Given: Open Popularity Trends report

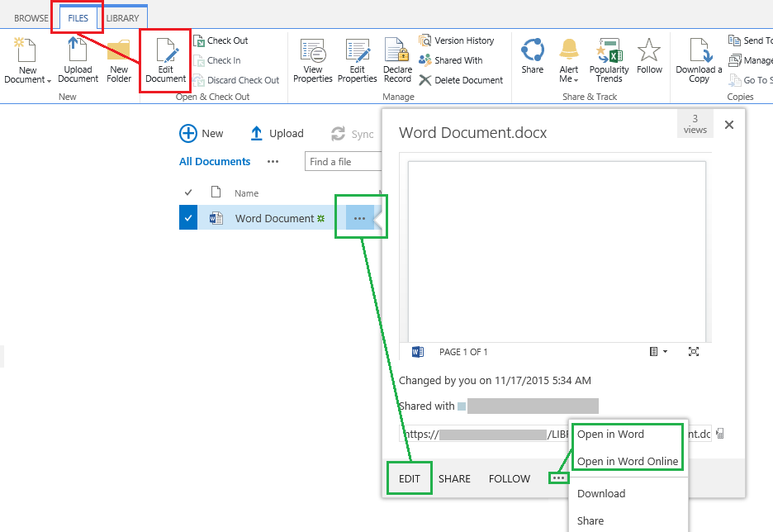Looking at the screenshot, I should 609,60.
